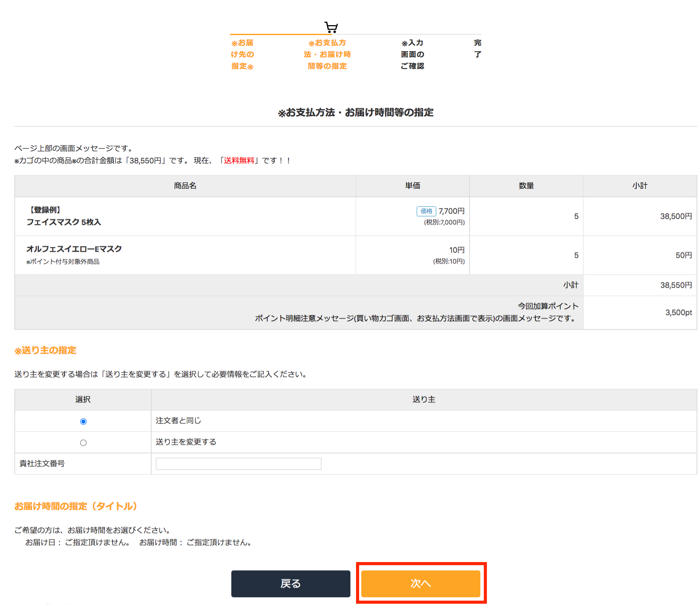Viewport: 700px width, 605px height.
Task: Click the 完了 step label
Action: click(x=477, y=49)
